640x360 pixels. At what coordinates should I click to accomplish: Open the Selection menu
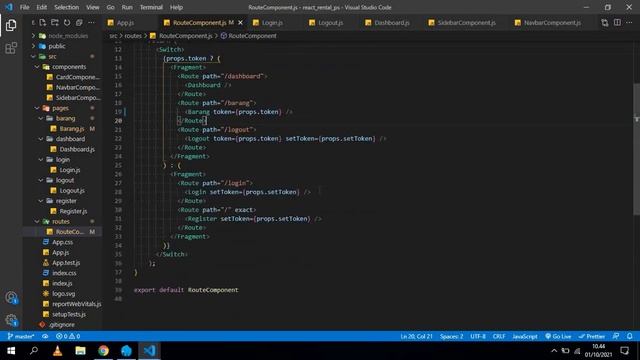click(66, 7)
